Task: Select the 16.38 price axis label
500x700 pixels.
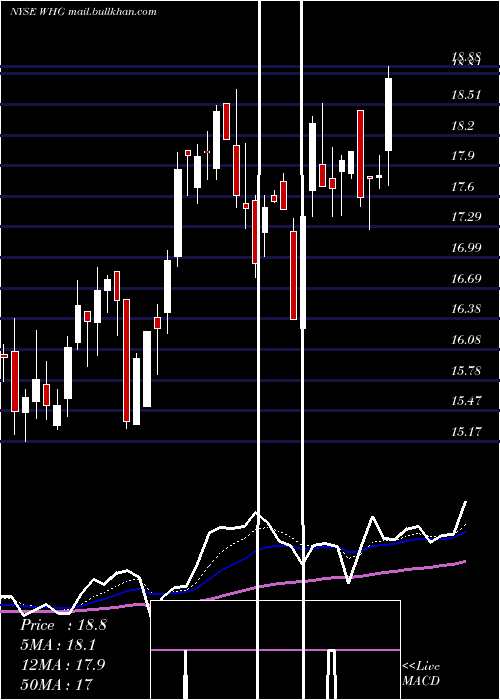Action: click(x=466, y=309)
